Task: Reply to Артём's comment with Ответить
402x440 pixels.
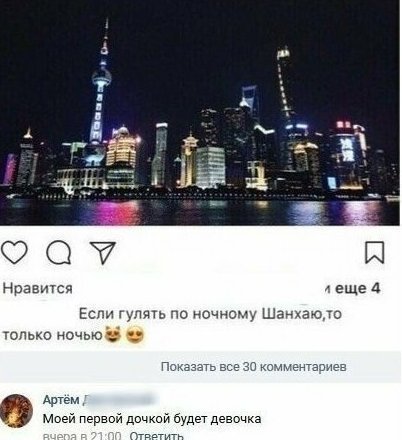Action: click(156, 436)
